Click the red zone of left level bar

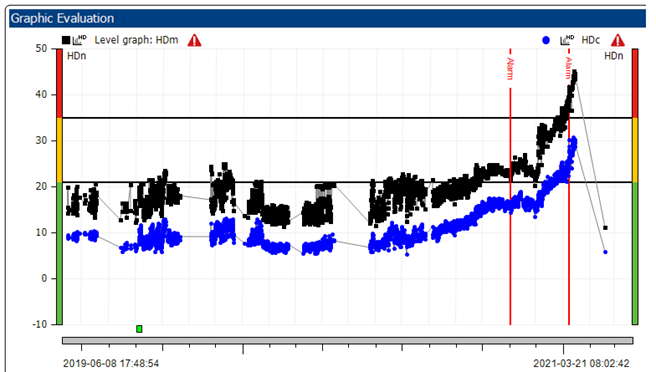(x=59, y=83)
